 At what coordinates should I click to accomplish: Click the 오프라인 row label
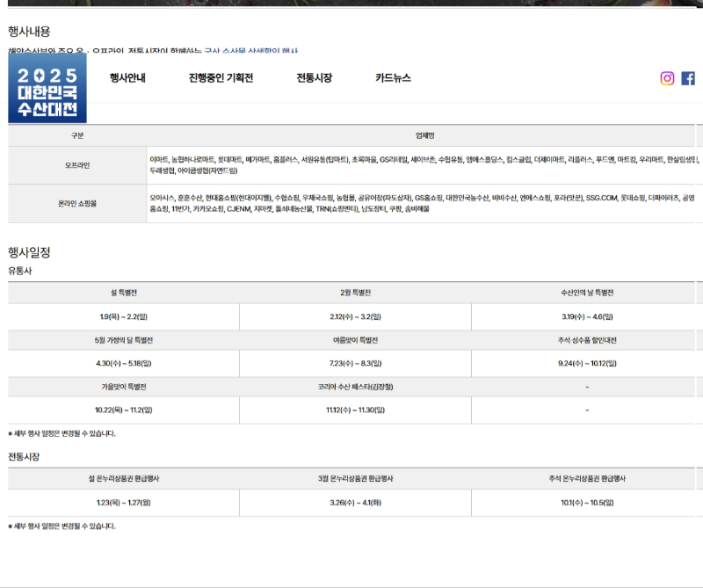click(77, 165)
